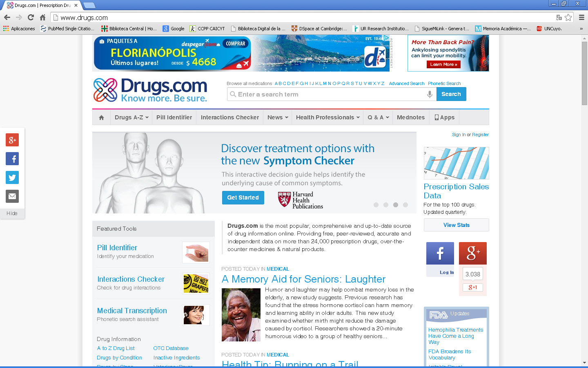
Task: Click the View Stats button
Action: 457,225
